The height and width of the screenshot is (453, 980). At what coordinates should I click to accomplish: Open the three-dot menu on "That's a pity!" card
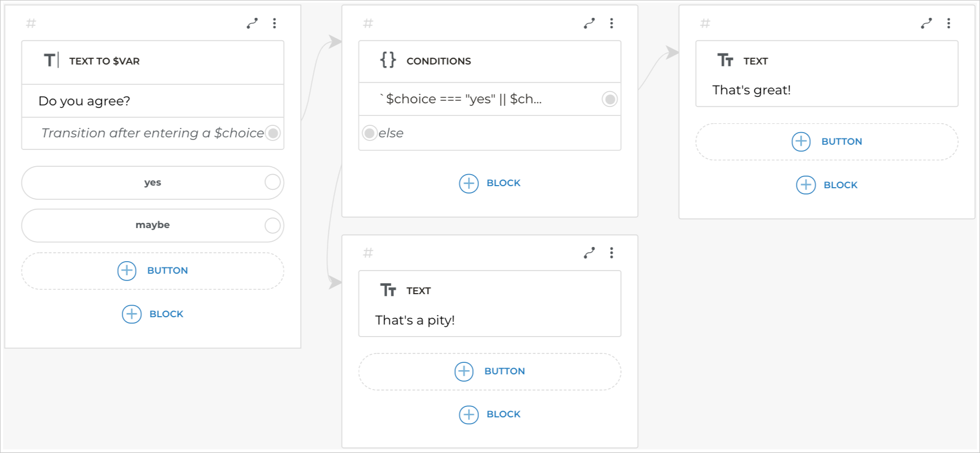(x=612, y=253)
